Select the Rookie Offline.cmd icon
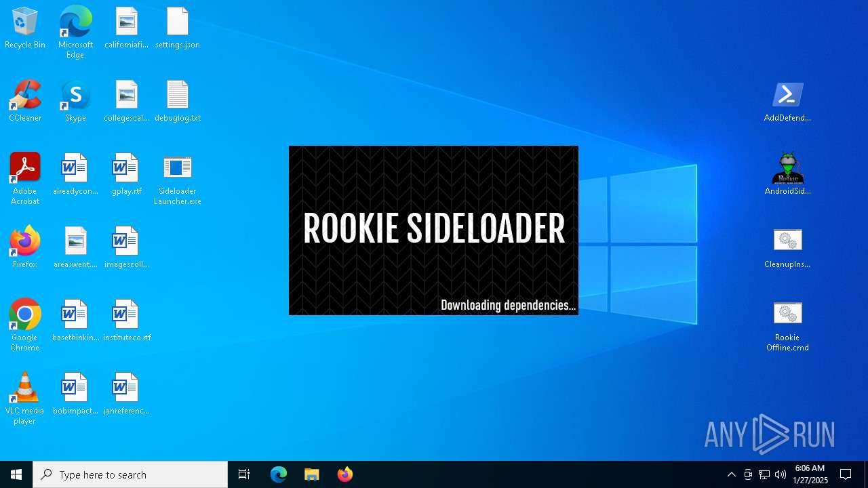The width and height of the screenshot is (868, 488). pyautogui.click(x=787, y=325)
